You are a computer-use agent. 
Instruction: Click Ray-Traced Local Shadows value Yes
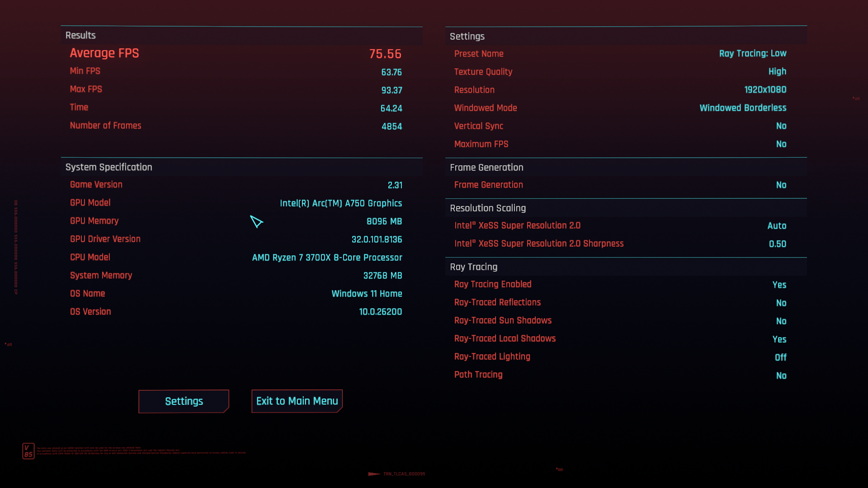click(779, 339)
